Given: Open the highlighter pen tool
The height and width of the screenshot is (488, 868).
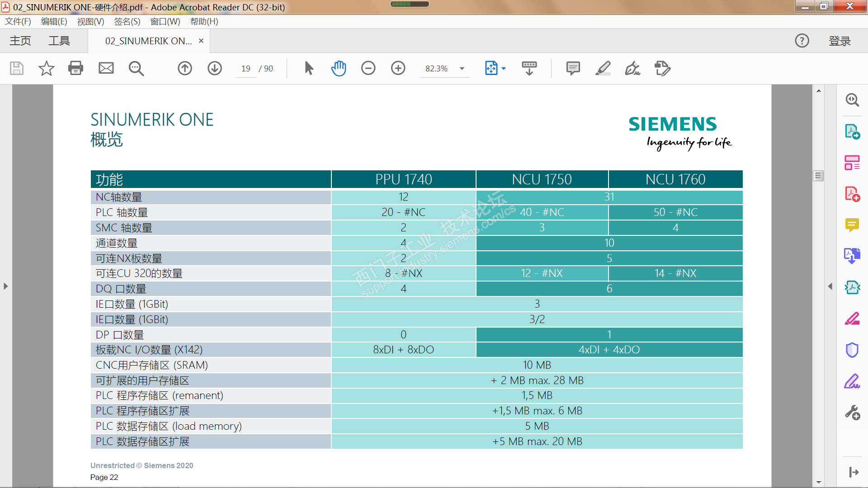Looking at the screenshot, I should click(603, 68).
